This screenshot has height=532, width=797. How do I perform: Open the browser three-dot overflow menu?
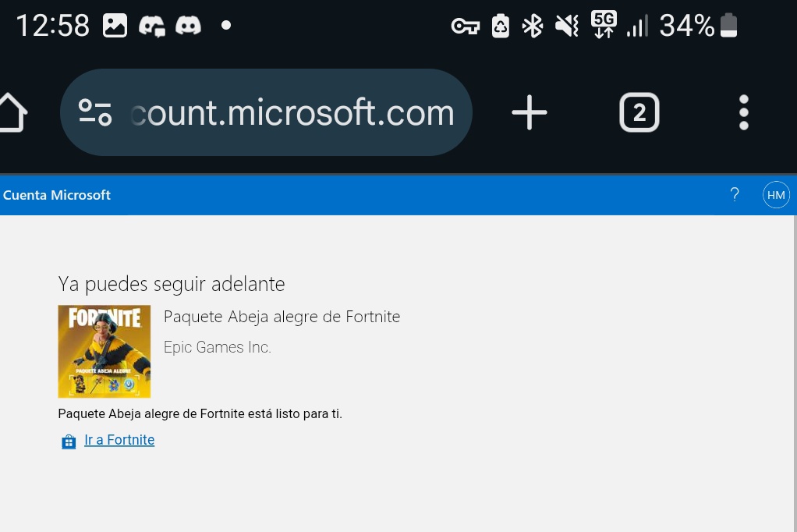(x=743, y=112)
